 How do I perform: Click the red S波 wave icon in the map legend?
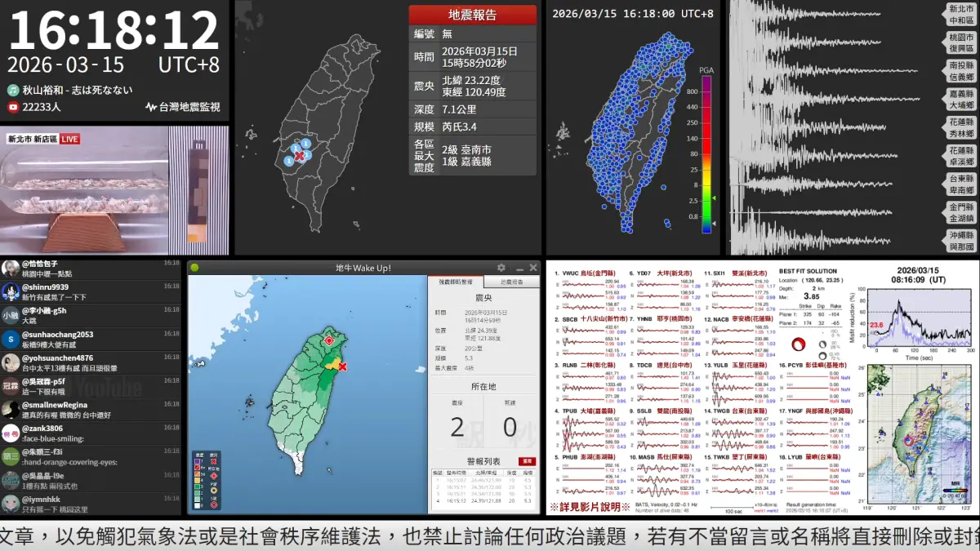(x=213, y=504)
